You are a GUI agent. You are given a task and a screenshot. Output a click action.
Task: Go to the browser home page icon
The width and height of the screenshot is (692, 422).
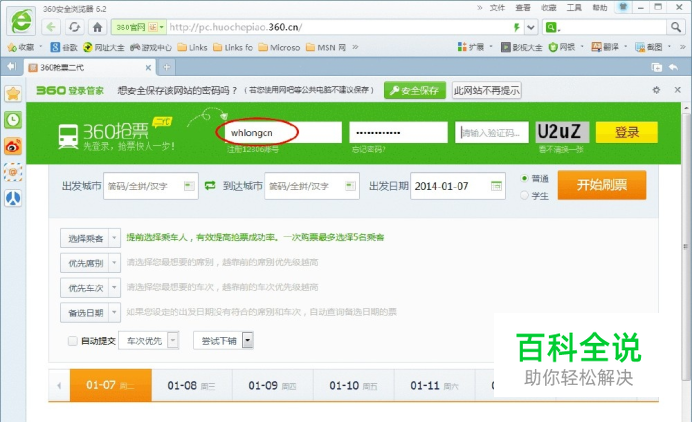click(98, 27)
